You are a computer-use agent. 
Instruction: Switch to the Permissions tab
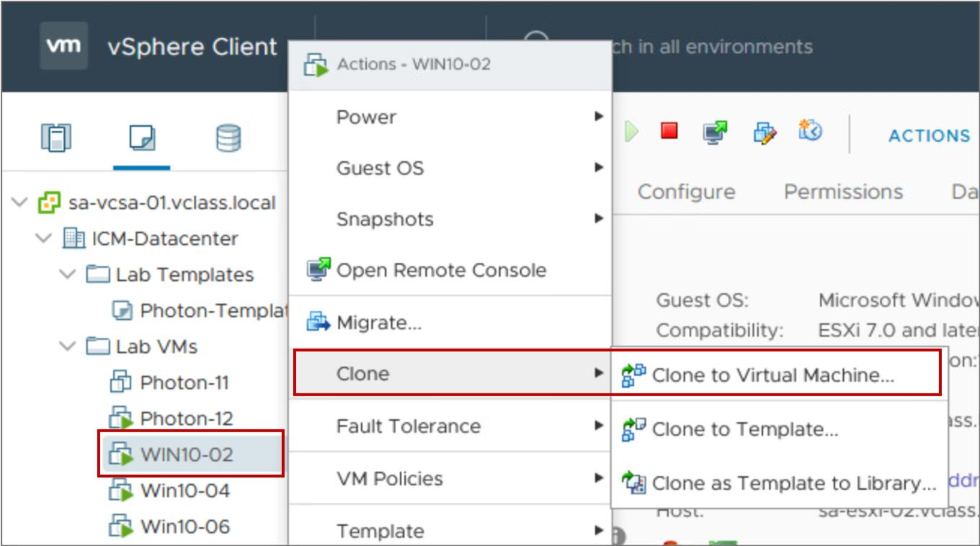tap(843, 192)
